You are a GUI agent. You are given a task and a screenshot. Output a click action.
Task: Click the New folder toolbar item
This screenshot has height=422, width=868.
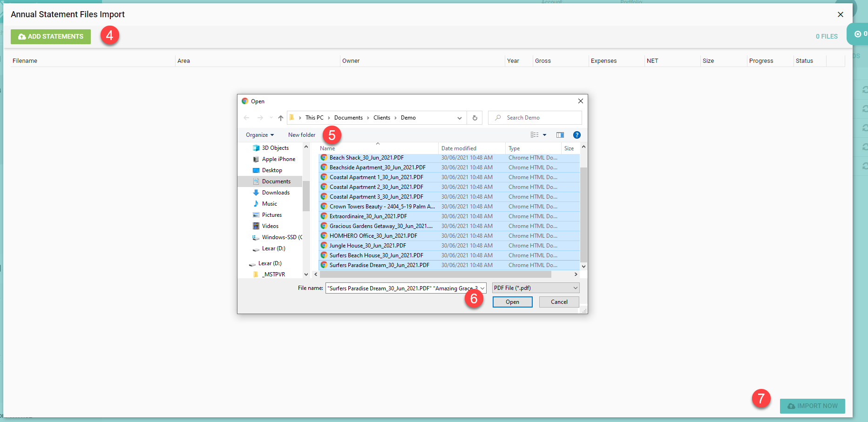pyautogui.click(x=301, y=135)
